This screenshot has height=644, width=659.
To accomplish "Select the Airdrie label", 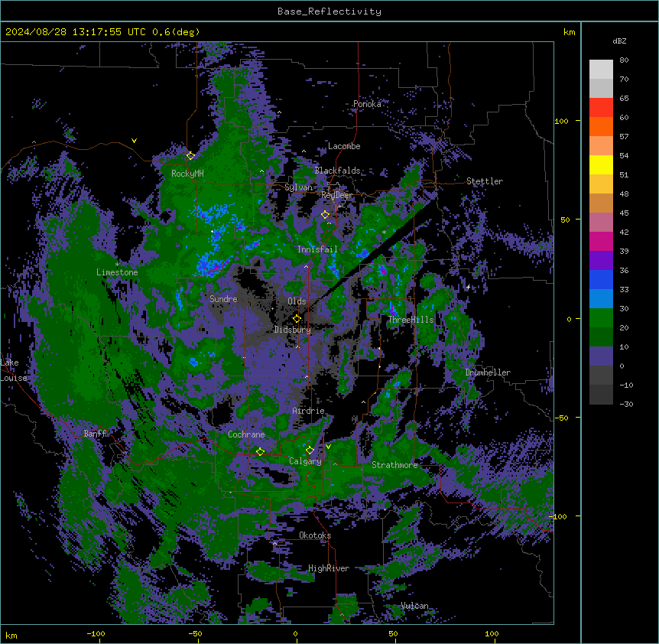I will click(309, 411).
